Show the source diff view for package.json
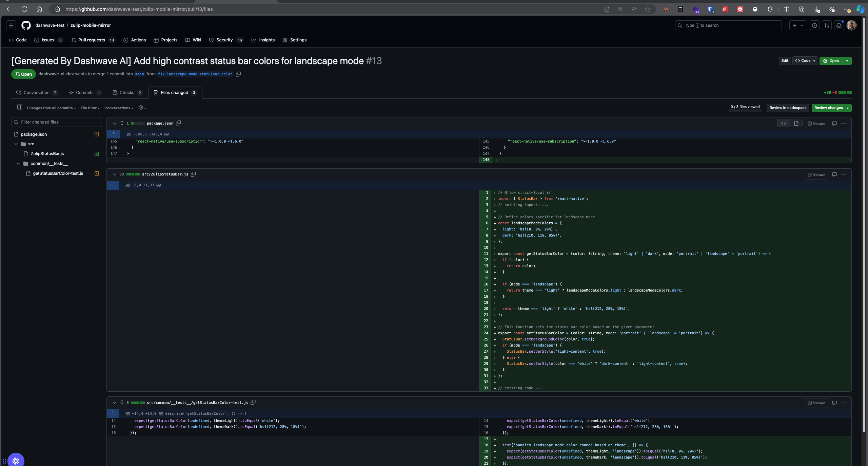 [784, 124]
